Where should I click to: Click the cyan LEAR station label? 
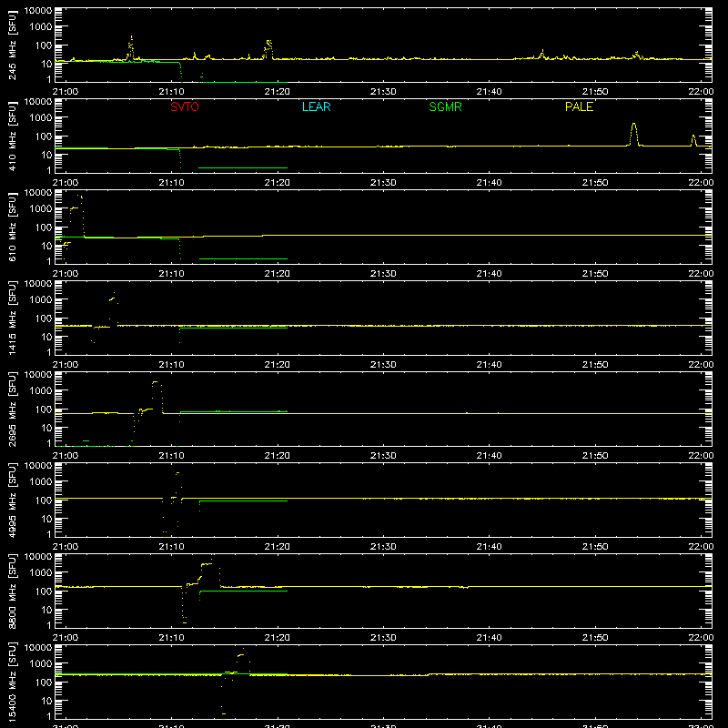coord(316,106)
